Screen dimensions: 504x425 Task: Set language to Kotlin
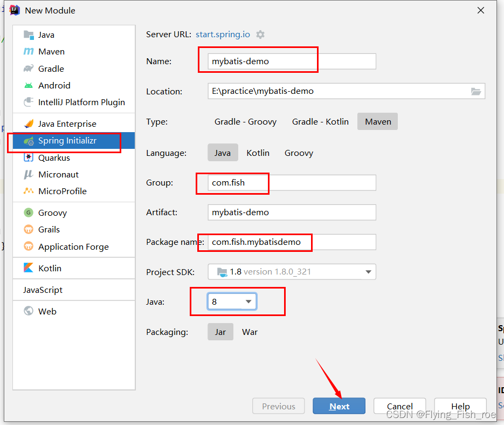click(x=258, y=153)
